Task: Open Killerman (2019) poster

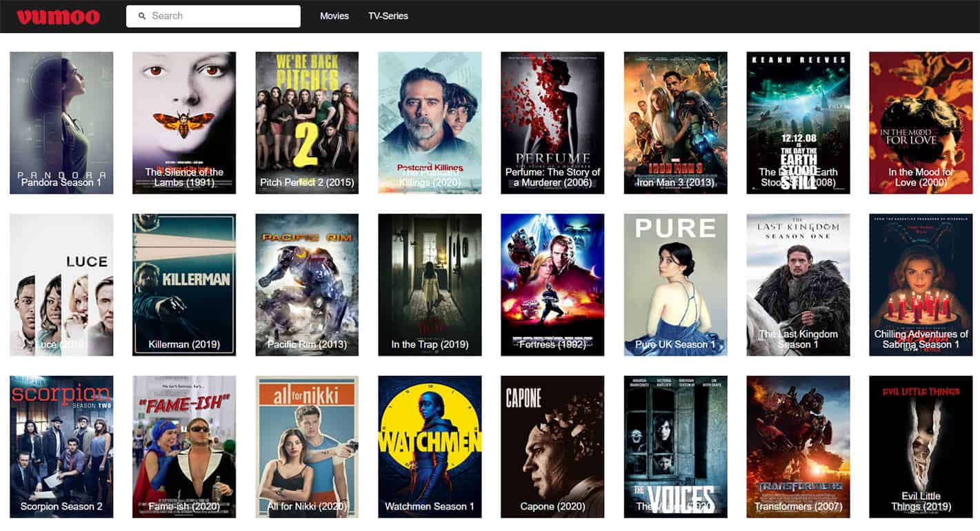Action: [184, 285]
